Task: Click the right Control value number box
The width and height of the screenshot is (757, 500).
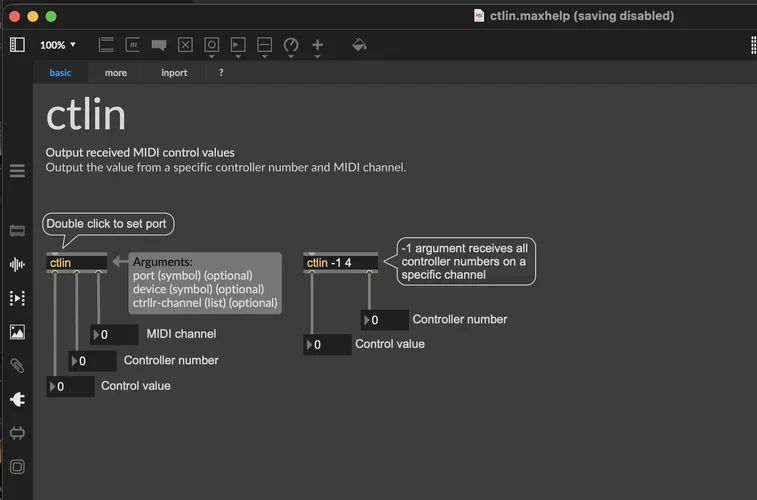Action: click(x=327, y=345)
